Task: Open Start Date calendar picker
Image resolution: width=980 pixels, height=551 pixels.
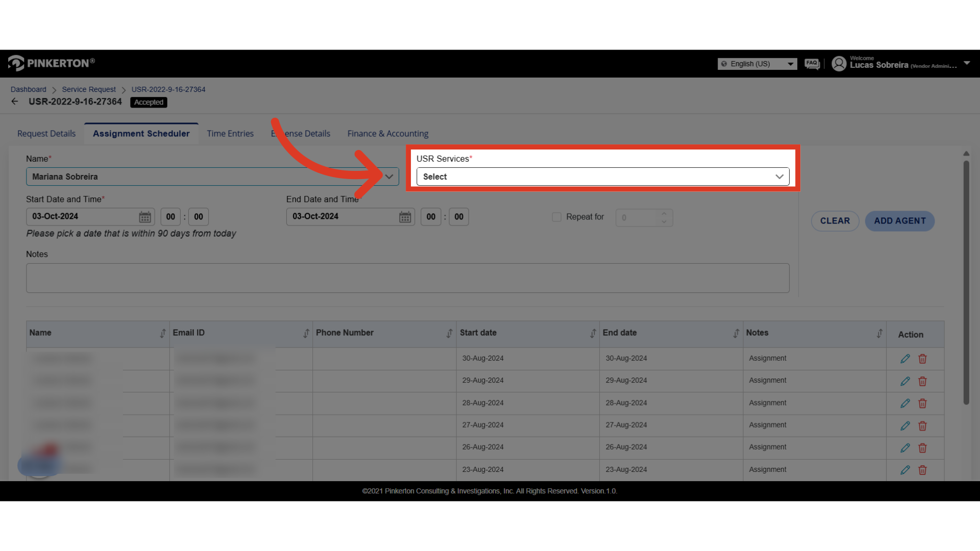Action: pos(145,217)
